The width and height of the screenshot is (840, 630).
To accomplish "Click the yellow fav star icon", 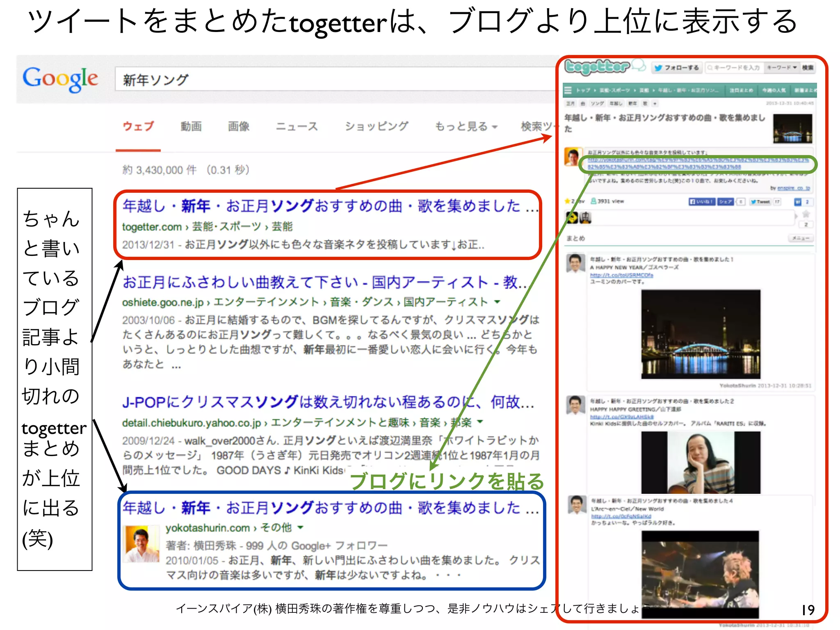I will 567,201.
